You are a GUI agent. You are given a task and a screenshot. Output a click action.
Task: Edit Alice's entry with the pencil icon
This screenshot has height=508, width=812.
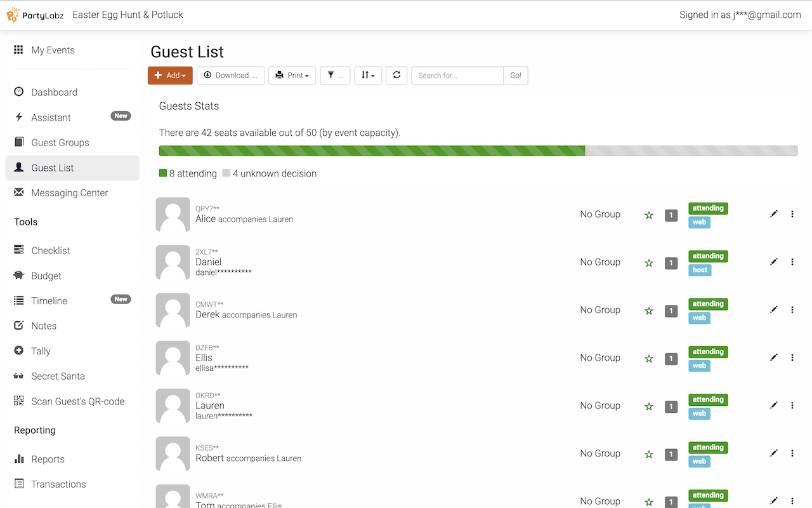(773, 214)
